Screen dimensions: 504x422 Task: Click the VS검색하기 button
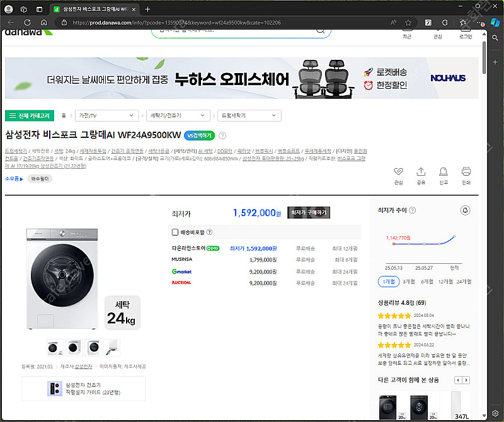click(x=199, y=135)
